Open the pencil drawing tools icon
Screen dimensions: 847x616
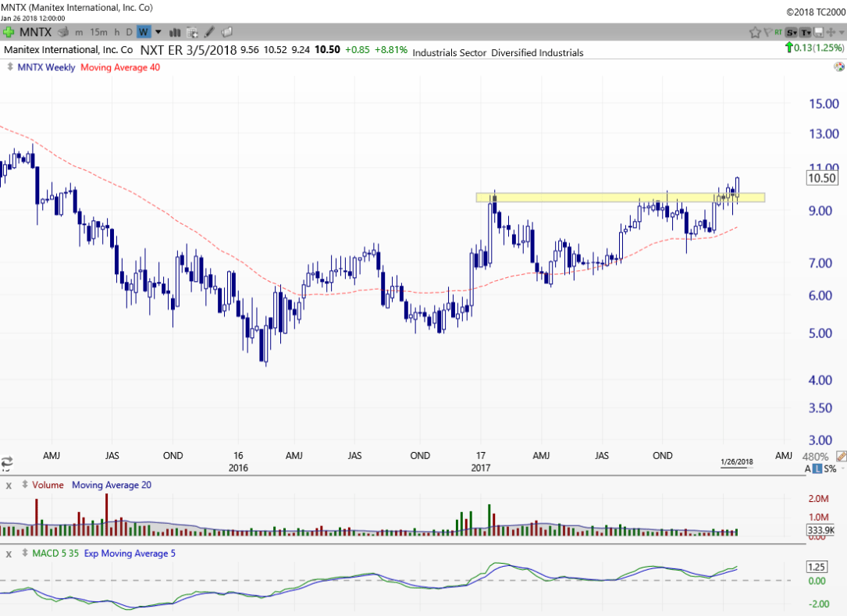[209, 32]
